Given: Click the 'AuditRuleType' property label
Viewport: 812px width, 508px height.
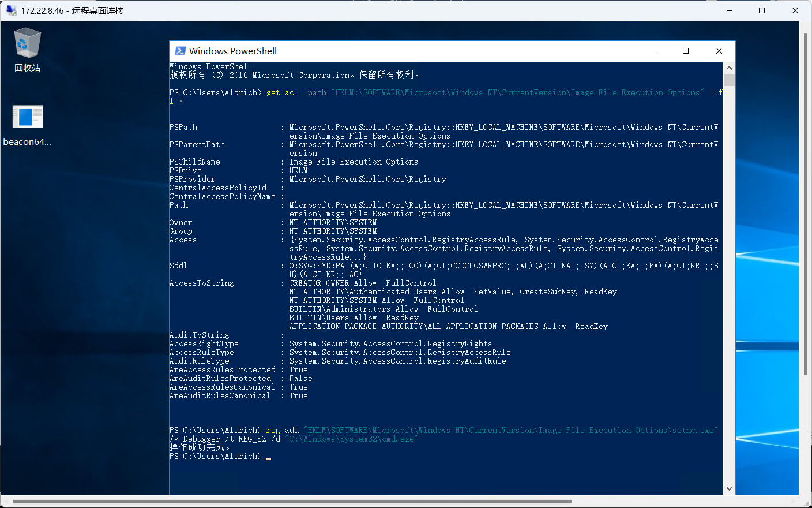Looking at the screenshot, I should coord(200,361).
